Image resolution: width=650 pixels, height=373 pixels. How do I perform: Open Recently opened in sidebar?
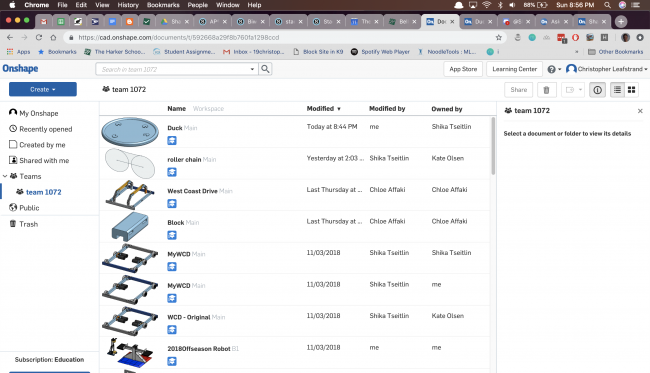[41, 129]
